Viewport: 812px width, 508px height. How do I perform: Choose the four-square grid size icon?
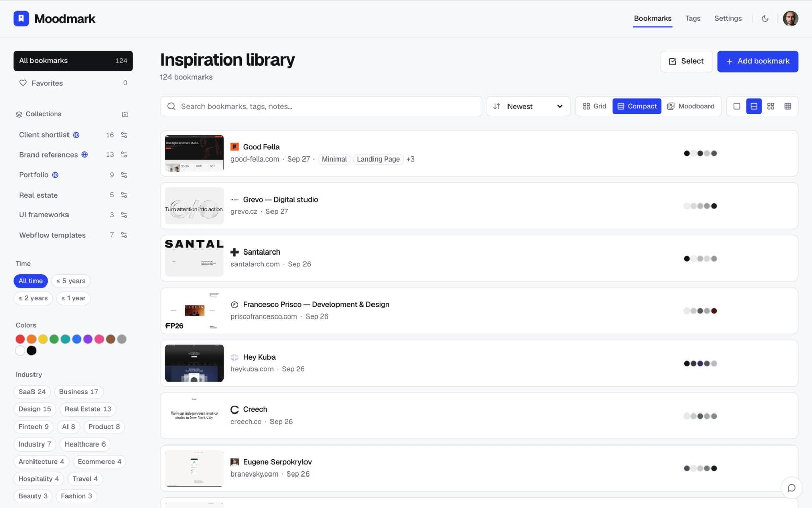coord(771,106)
